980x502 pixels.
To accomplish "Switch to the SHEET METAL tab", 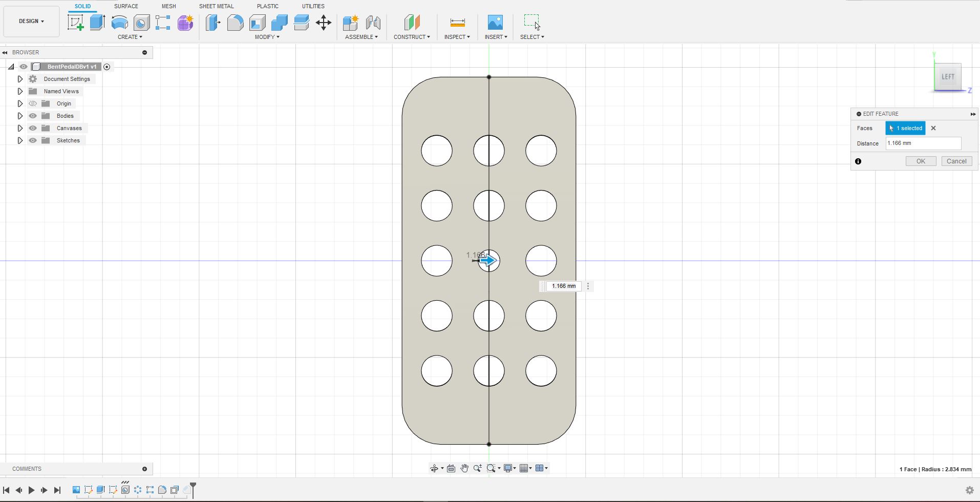I will pyautogui.click(x=216, y=6).
